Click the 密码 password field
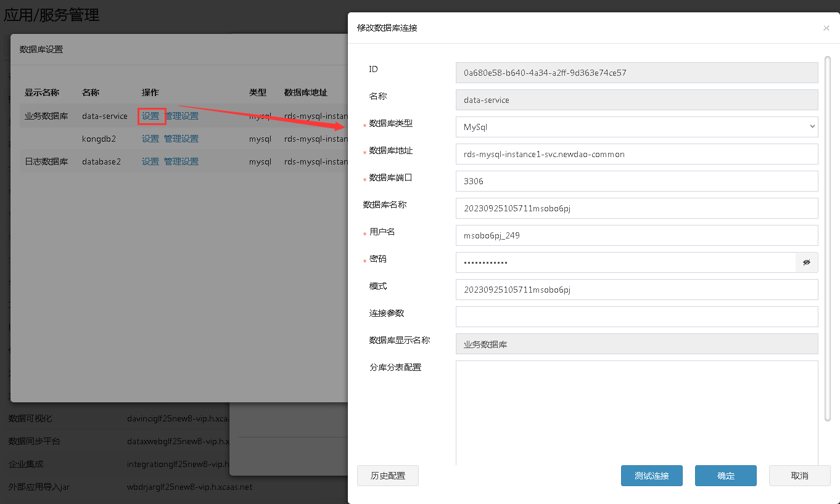840x504 pixels. (625, 262)
